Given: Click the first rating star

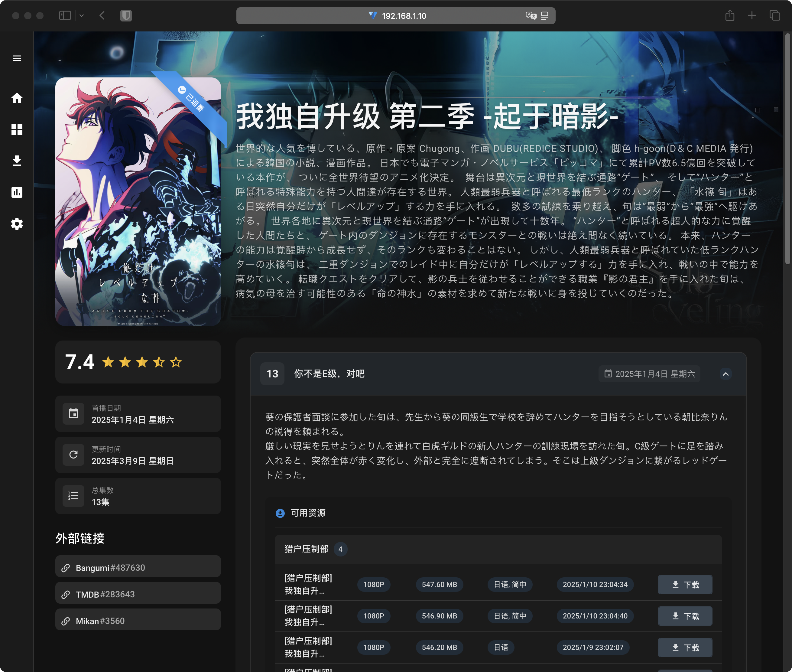Looking at the screenshot, I should point(108,362).
